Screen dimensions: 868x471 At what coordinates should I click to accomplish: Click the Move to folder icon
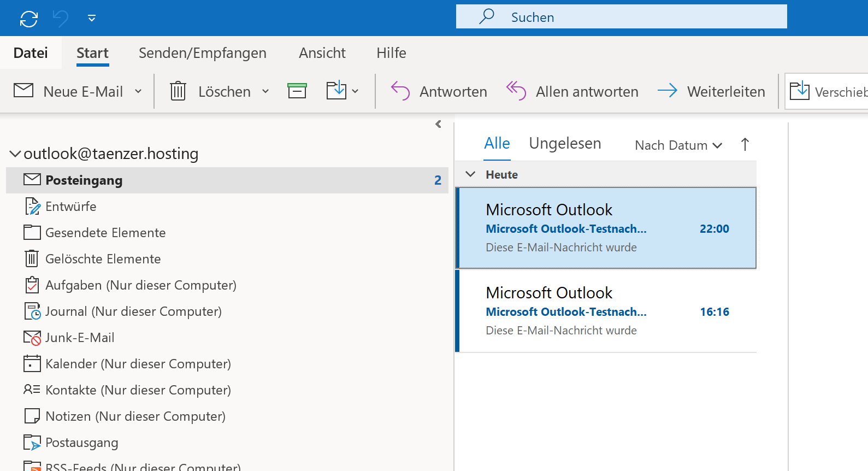pos(336,91)
